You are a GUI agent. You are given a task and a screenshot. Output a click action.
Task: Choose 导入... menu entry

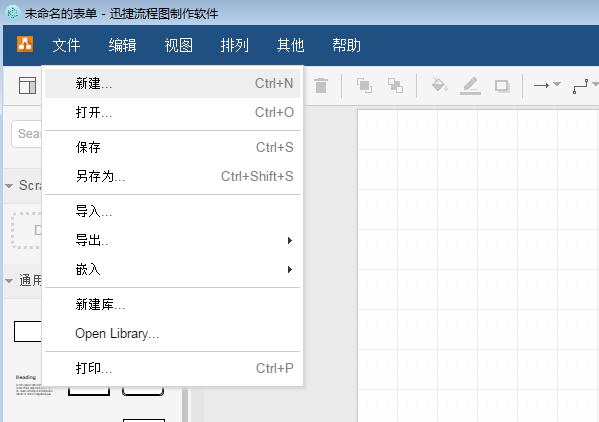click(x=172, y=211)
